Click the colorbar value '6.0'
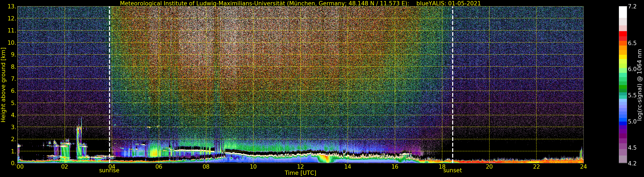 (632, 69)
